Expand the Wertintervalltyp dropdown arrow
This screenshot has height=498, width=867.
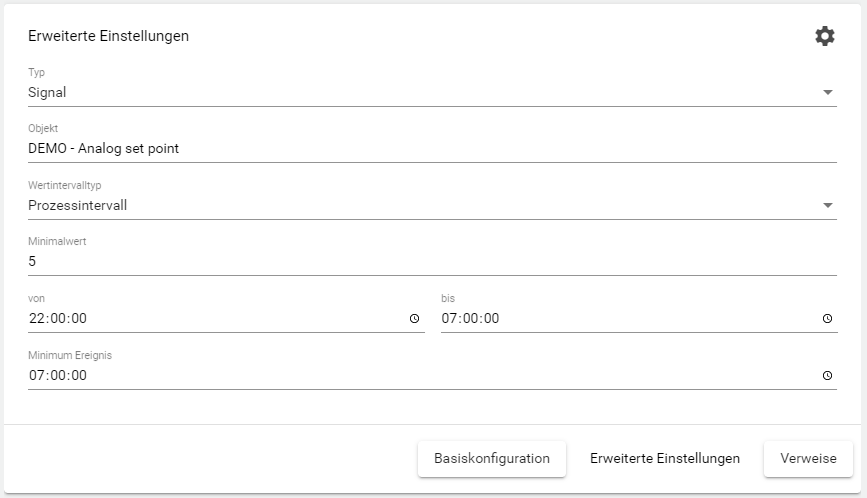[827, 206]
